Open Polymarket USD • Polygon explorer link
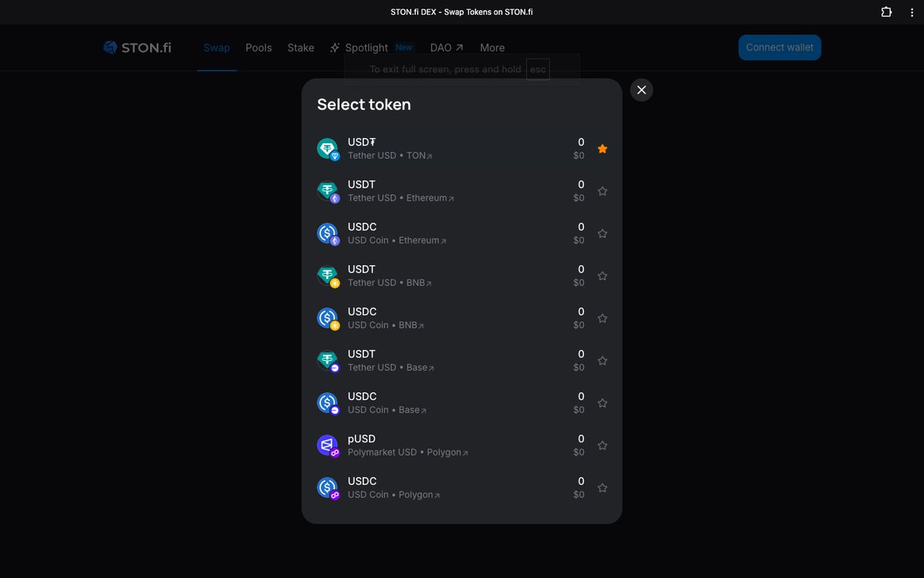 (x=408, y=452)
